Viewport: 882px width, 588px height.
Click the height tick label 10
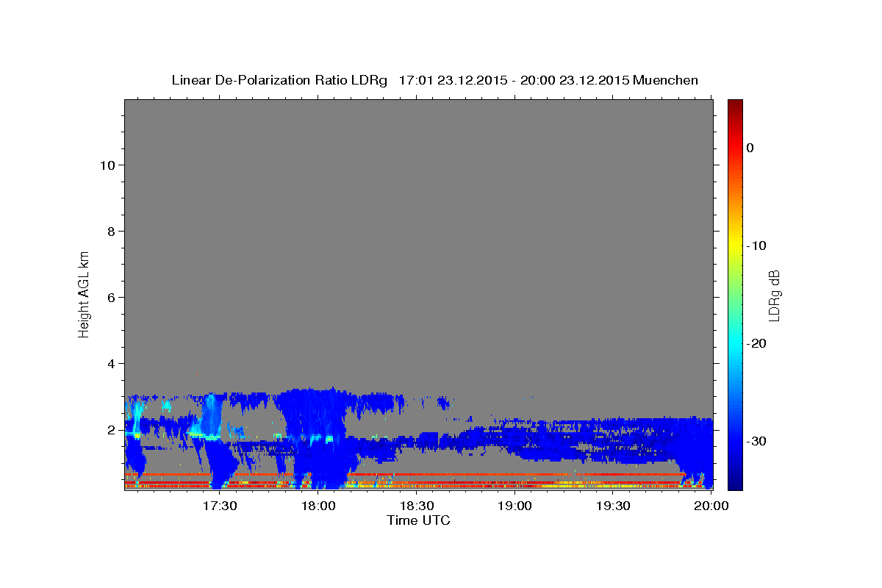tap(107, 165)
